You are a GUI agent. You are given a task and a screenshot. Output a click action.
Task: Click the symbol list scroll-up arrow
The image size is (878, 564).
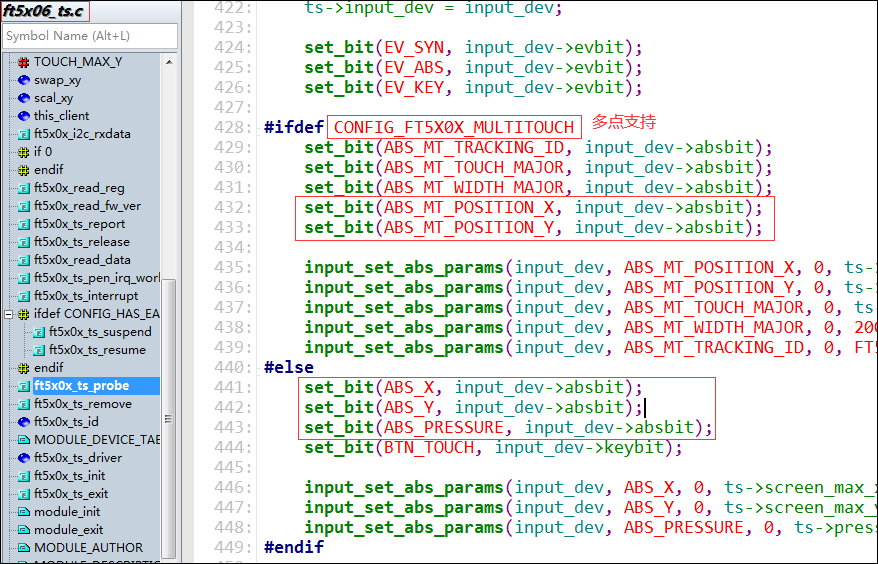click(169, 62)
